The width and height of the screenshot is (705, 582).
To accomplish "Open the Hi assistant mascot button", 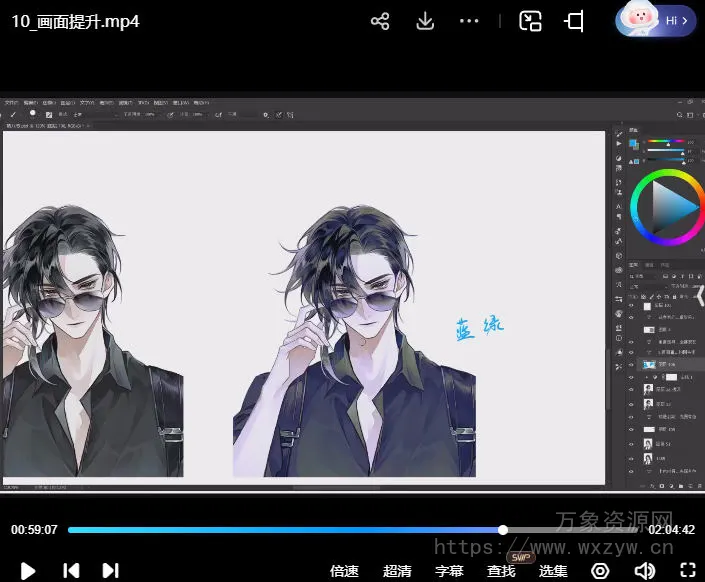I will click(656, 20).
